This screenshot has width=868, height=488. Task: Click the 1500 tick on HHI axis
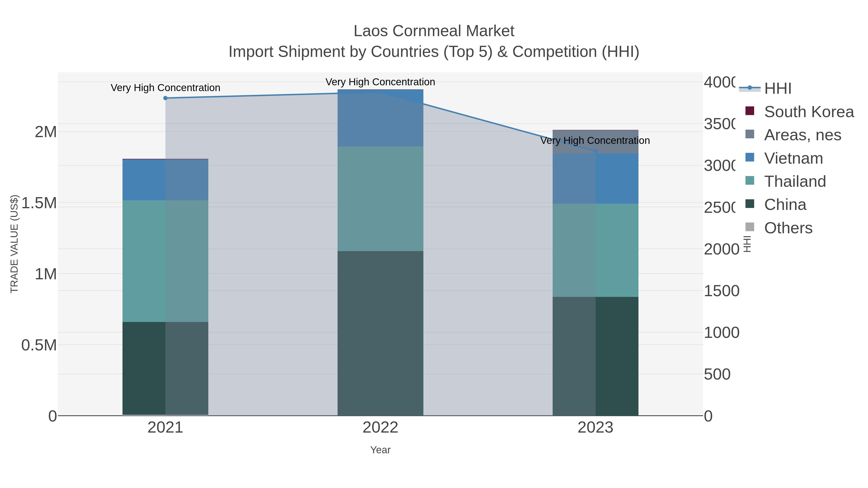click(722, 291)
